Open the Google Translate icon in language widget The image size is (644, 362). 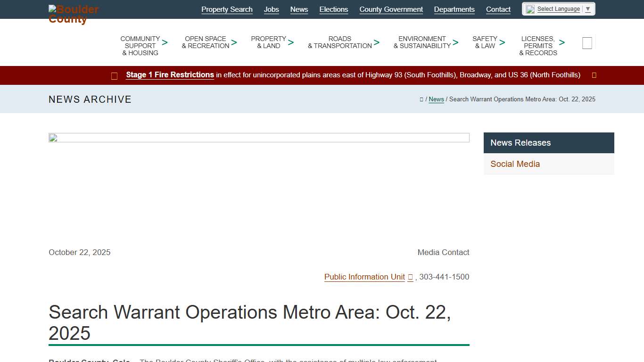click(x=529, y=8)
